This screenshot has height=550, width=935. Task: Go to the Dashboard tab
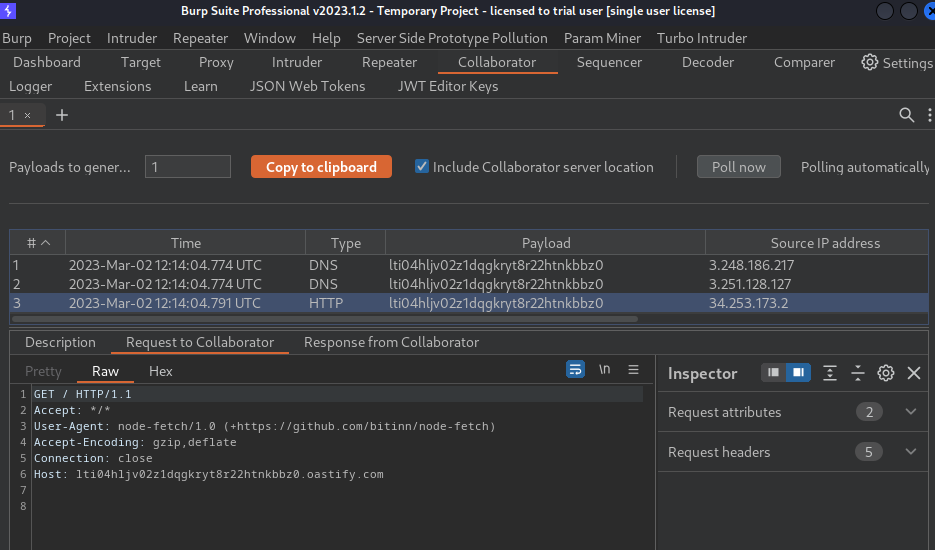point(47,62)
